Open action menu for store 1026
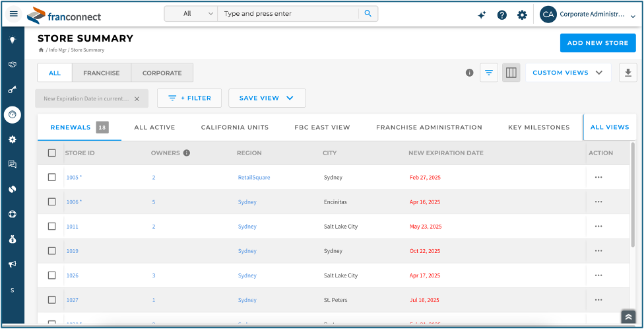Viewport: 644px width, 329px height. [x=598, y=275]
